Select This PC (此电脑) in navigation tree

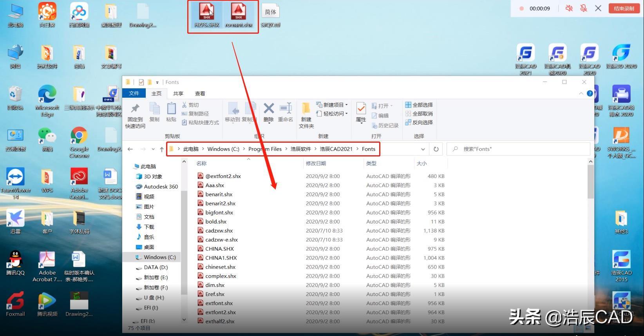click(x=145, y=166)
